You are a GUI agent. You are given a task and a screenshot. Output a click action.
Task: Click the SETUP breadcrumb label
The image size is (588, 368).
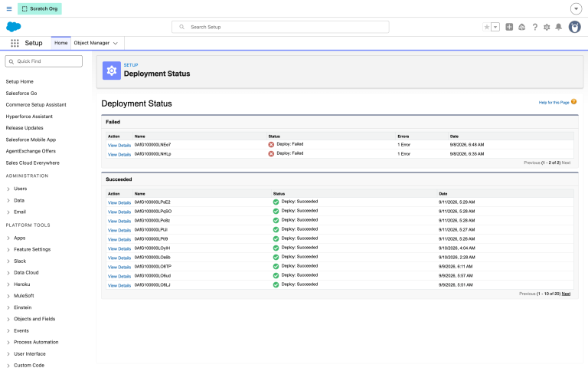pos(131,65)
